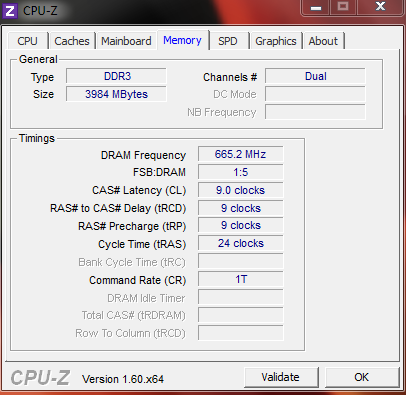Image resolution: width=406 pixels, height=395 pixels.
Task: Select the 665.2 MHz DRAM frequency value
Action: [x=240, y=154]
